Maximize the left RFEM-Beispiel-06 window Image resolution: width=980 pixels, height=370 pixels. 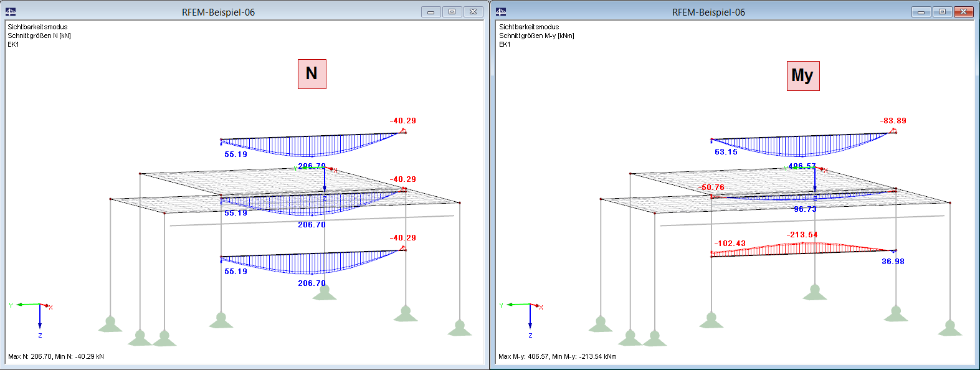pyautogui.click(x=452, y=12)
